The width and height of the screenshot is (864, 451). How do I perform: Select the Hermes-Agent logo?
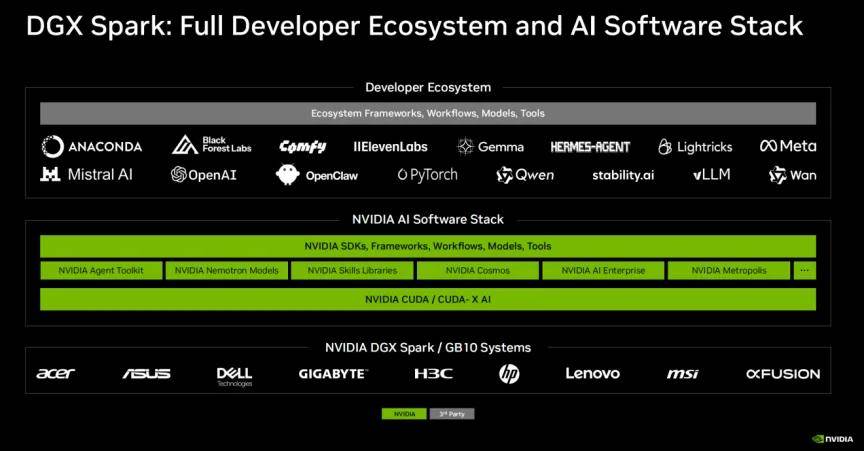pyautogui.click(x=590, y=147)
